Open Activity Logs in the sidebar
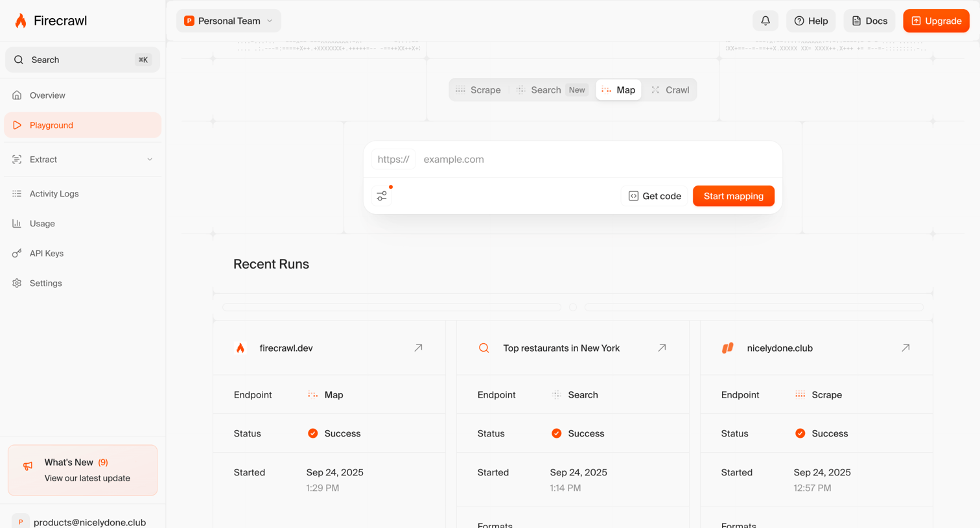 [x=83, y=194]
